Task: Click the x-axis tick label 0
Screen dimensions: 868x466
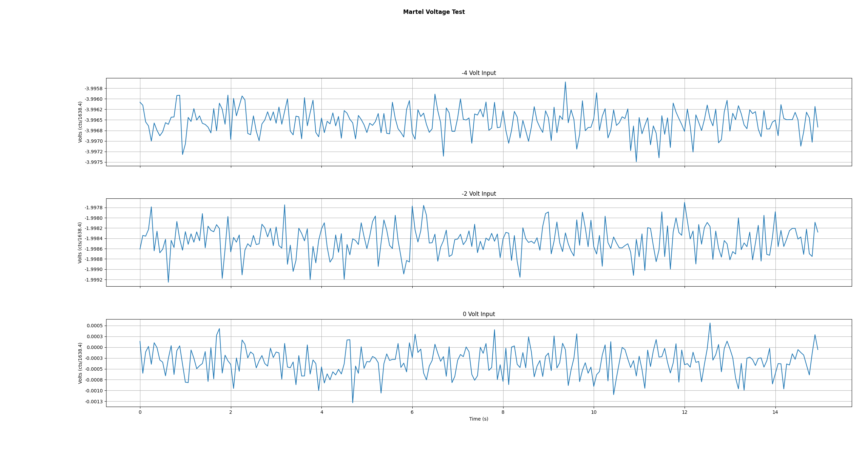Action: (140, 412)
